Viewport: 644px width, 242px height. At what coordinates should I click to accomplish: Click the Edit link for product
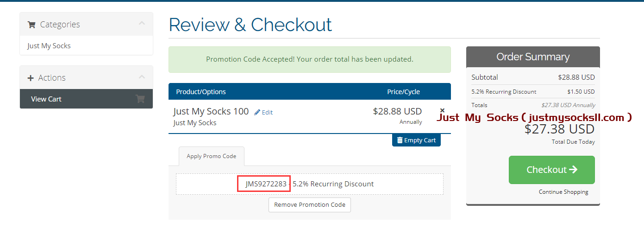coord(267,112)
